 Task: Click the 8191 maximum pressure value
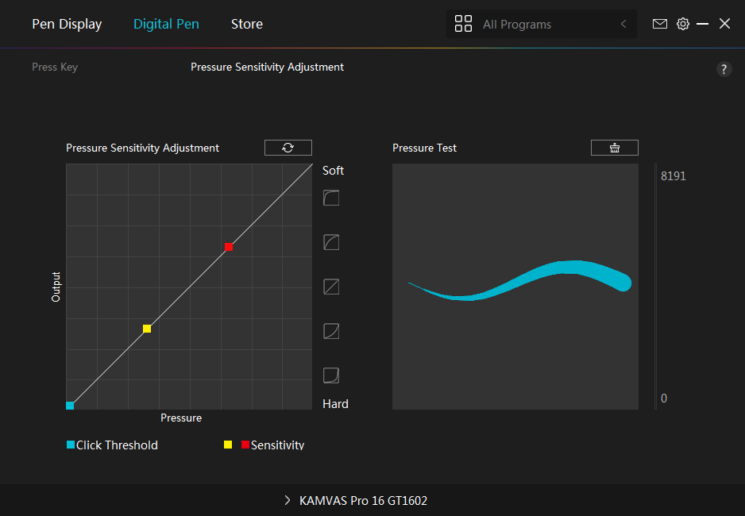point(673,176)
